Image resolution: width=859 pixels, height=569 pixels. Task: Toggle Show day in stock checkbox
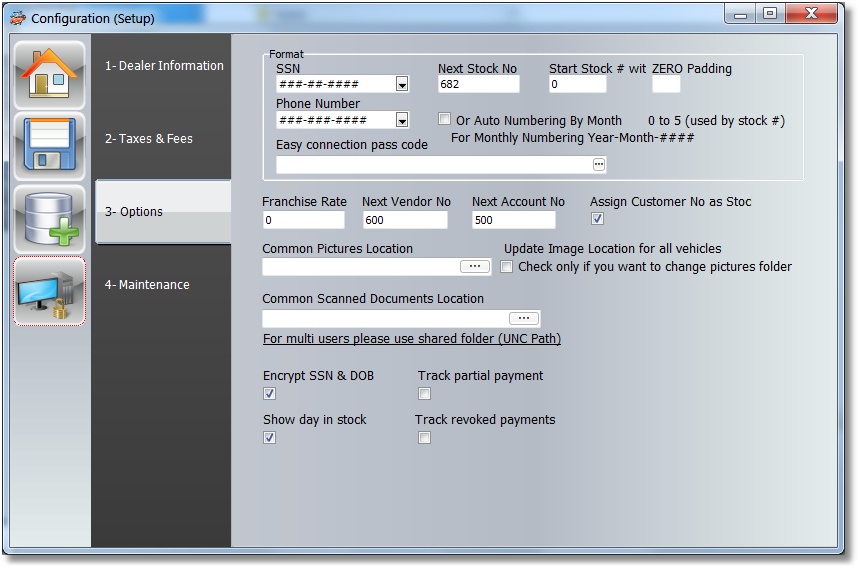(x=269, y=438)
